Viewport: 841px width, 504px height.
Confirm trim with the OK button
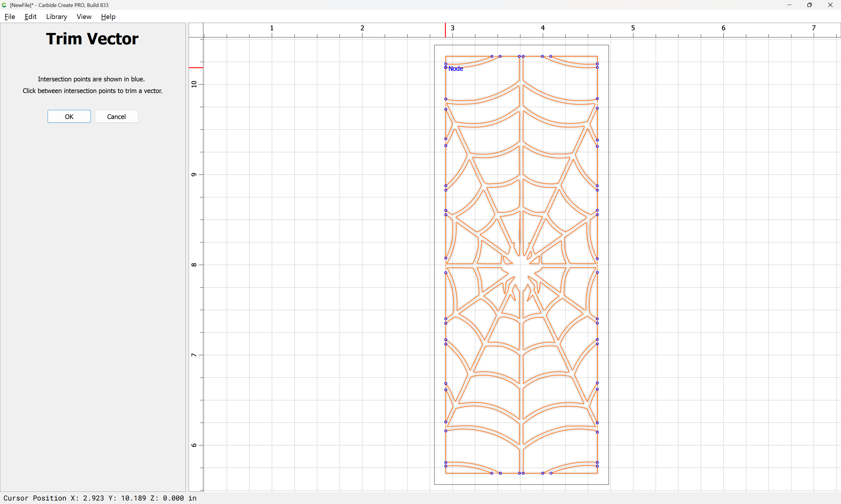click(69, 116)
